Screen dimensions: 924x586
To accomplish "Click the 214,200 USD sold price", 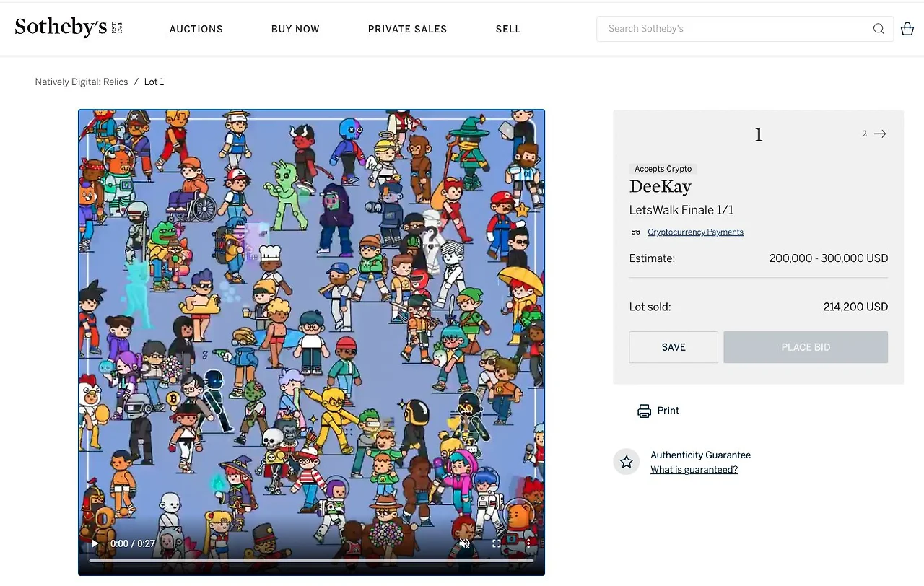I will point(855,307).
